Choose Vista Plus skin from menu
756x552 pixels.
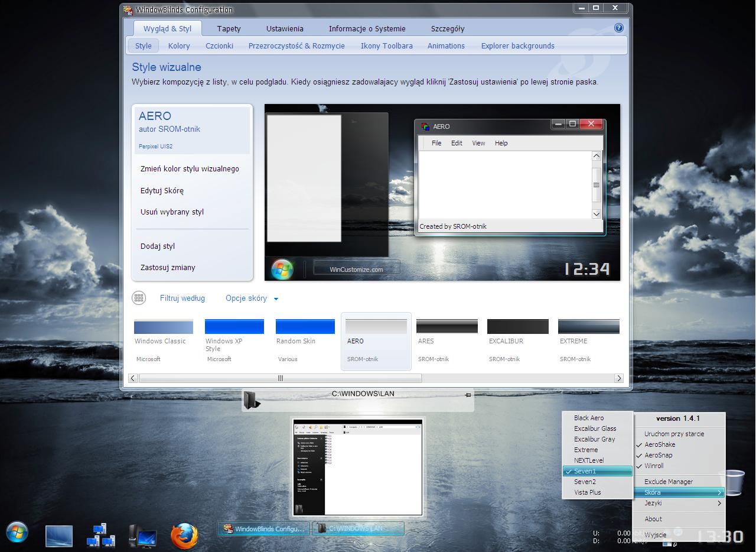click(597, 492)
